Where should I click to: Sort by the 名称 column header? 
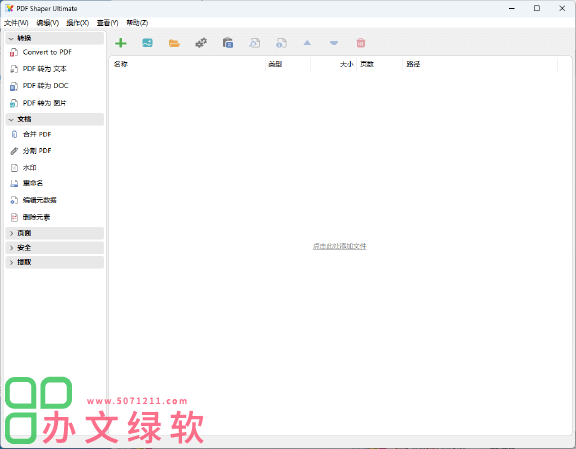187,64
